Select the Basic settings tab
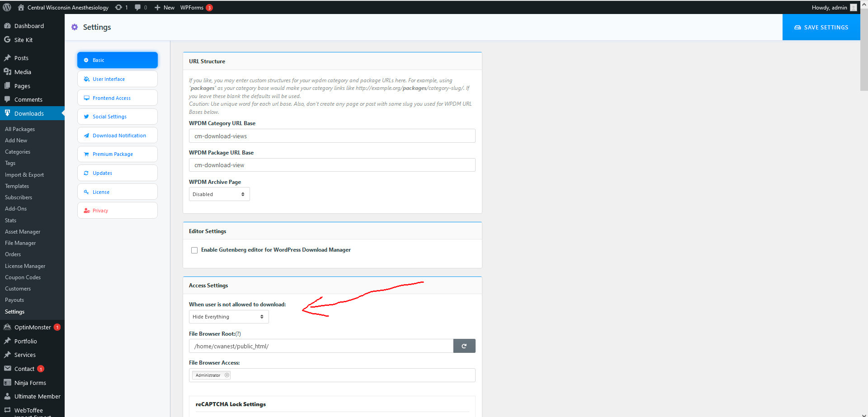This screenshot has width=868, height=417. click(118, 60)
